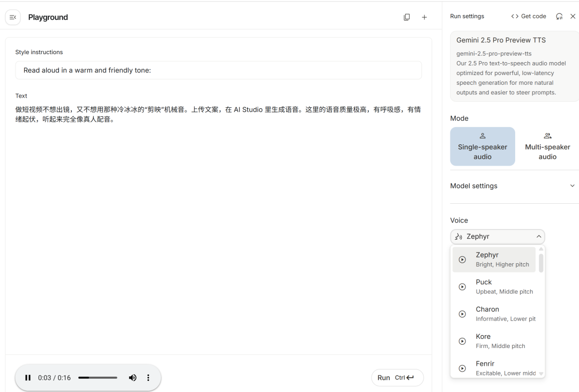The image size is (579, 392).
Task: Preview the Zephyr voice sample
Action: 462,260
